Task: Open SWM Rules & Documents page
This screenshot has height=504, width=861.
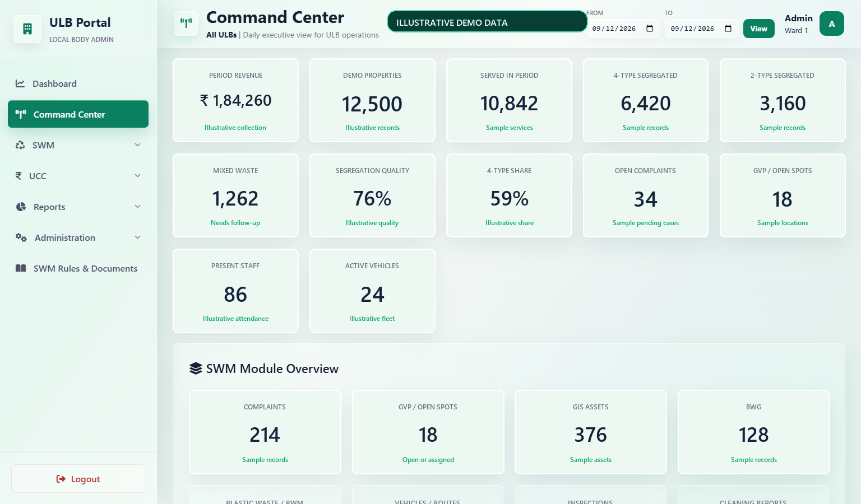Action: click(78, 268)
